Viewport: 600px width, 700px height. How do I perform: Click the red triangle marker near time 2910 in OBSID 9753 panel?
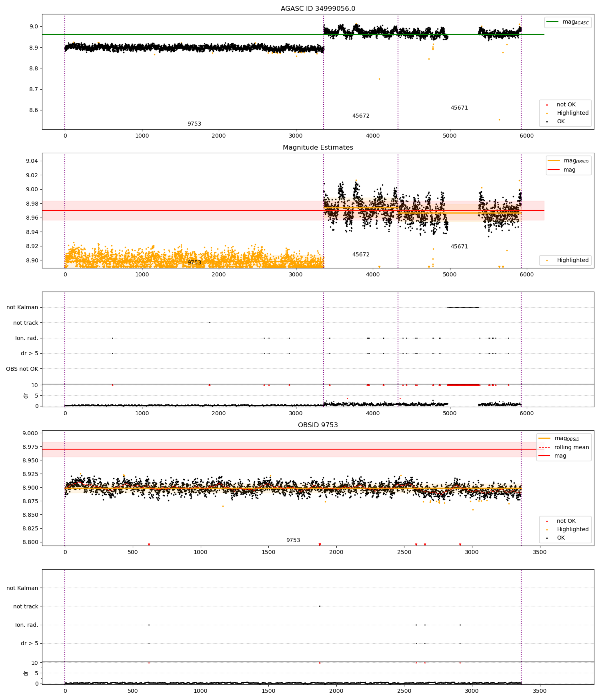460,544
